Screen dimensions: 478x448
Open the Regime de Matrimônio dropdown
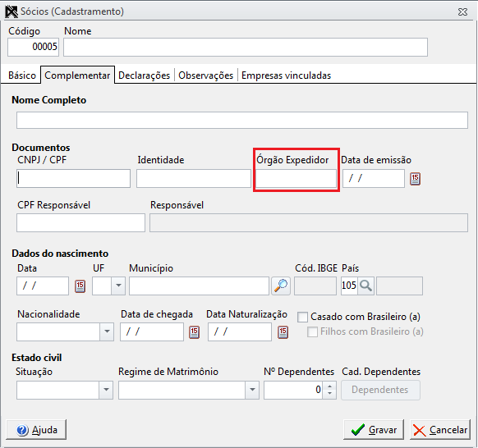(x=252, y=390)
